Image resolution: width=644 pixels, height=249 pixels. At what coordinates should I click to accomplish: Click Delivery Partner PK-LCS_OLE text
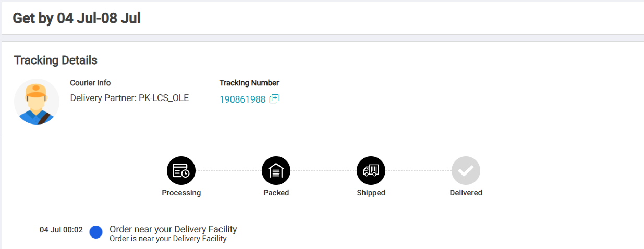129,98
